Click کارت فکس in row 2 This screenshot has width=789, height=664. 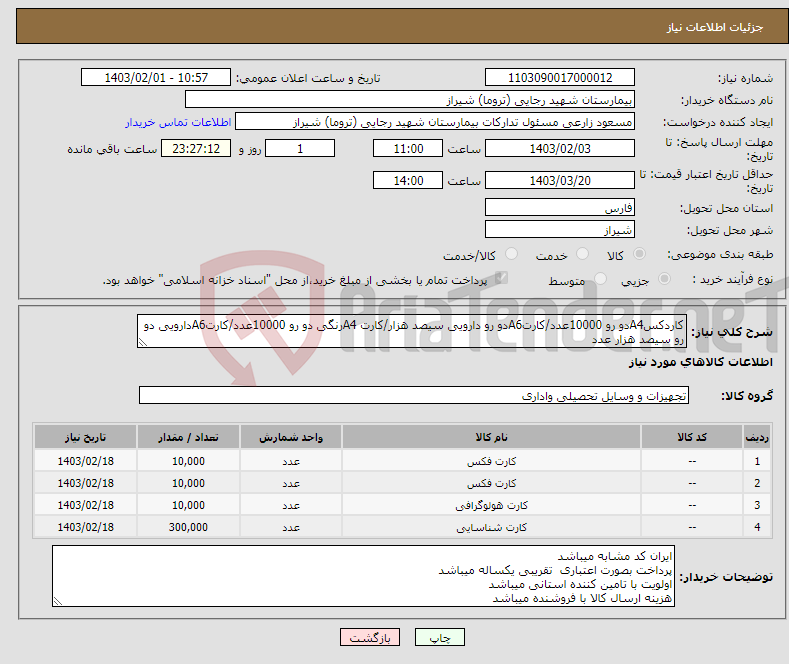[491, 483]
